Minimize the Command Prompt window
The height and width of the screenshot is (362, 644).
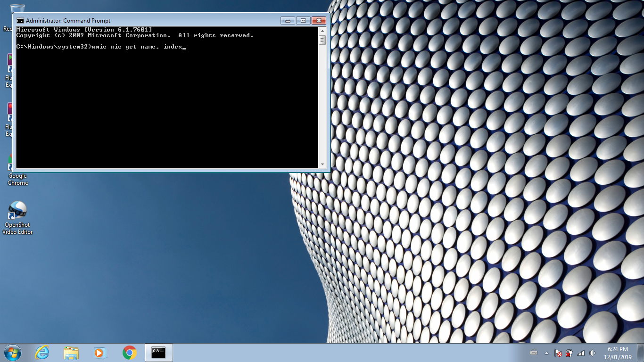pyautogui.click(x=288, y=20)
